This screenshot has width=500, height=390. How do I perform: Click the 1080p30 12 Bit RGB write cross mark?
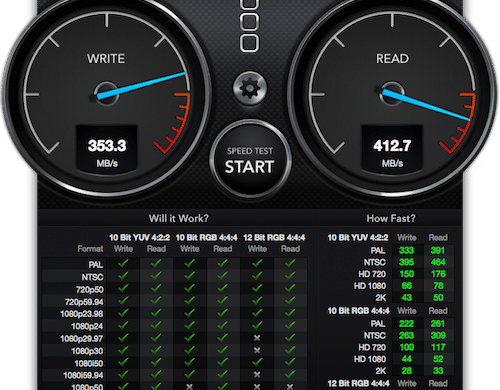[x=257, y=350]
